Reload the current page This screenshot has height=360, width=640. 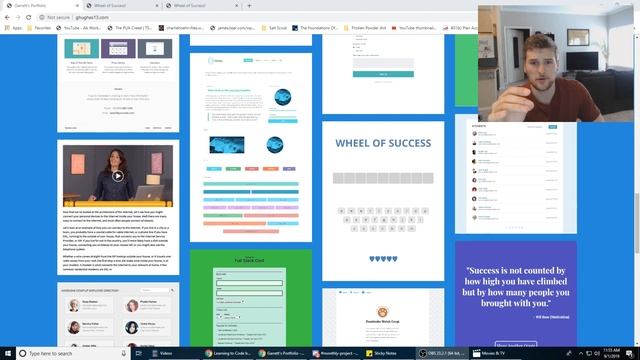tap(29, 18)
